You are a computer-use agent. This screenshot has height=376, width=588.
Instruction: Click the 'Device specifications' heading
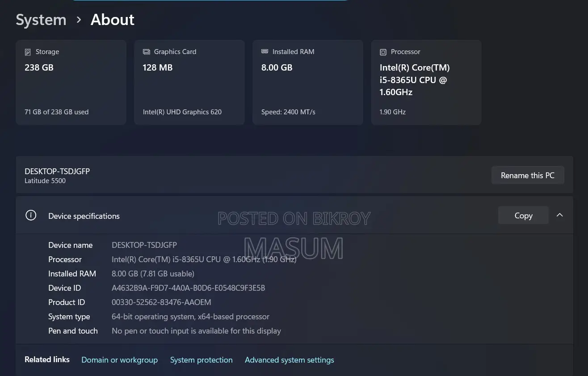tap(84, 216)
